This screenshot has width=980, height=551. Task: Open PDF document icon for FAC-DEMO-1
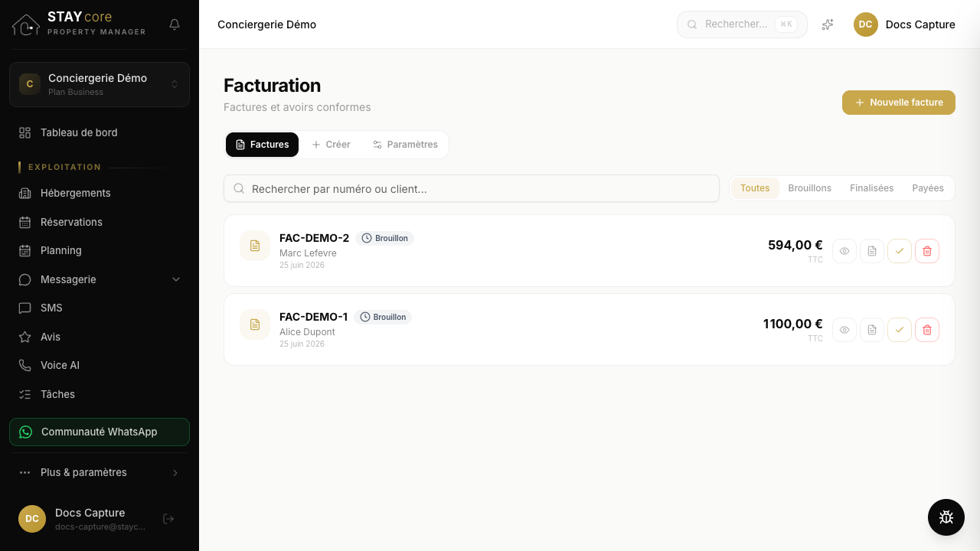[872, 330]
